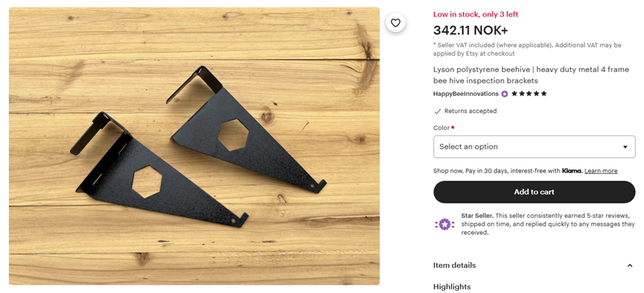
Task: Open the bracket product photo
Action: (194, 146)
